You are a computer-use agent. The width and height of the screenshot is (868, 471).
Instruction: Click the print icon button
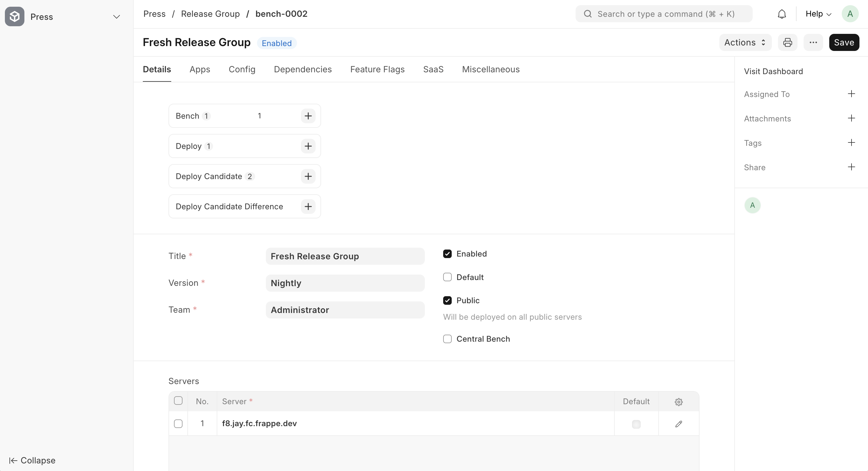tap(787, 42)
